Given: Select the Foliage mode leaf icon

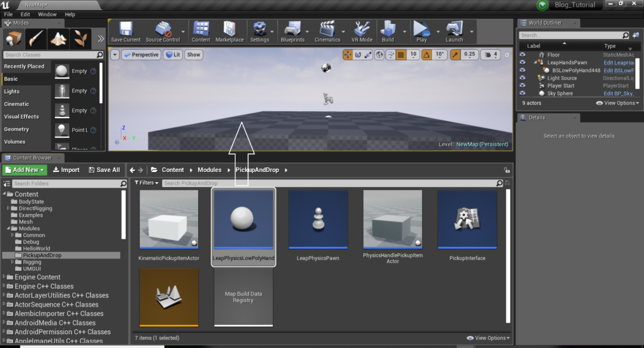Looking at the screenshot, I should (x=80, y=38).
